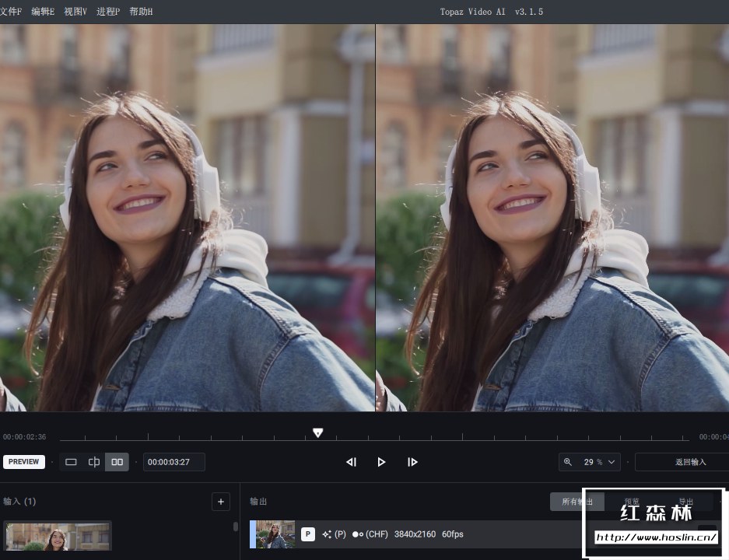Switch to single view layout

click(x=71, y=462)
